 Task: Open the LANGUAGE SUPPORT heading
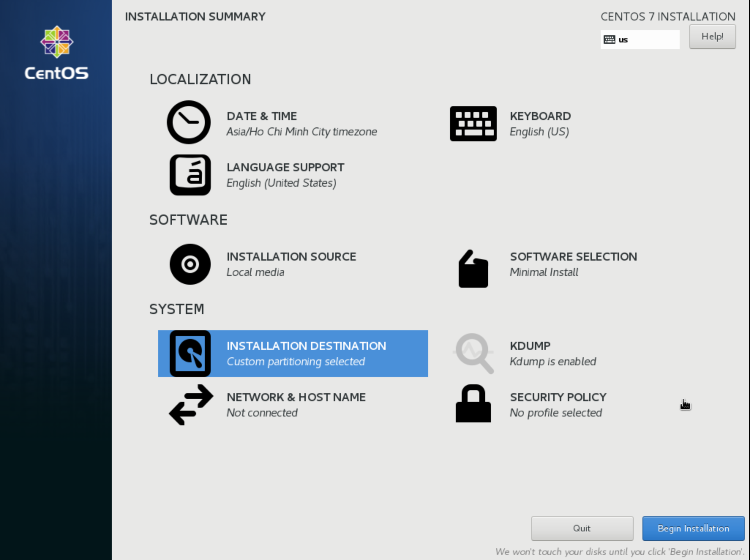coord(285,167)
